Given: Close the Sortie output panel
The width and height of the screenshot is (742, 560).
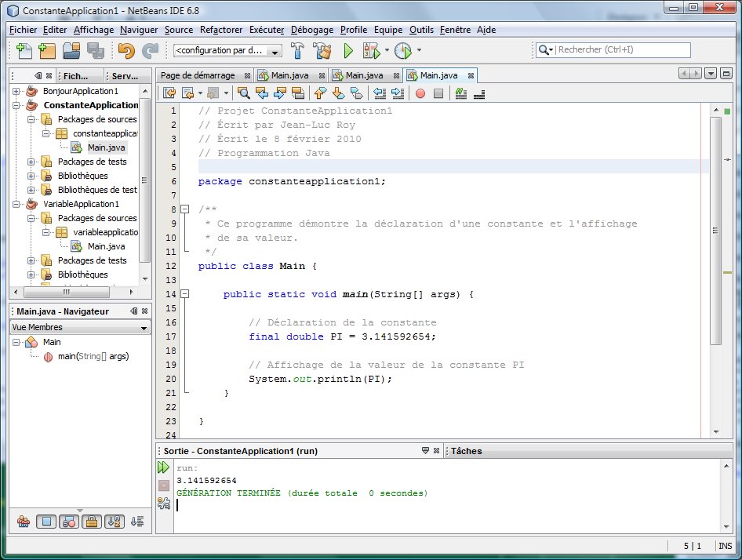Looking at the screenshot, I should [x=436, y=451].
